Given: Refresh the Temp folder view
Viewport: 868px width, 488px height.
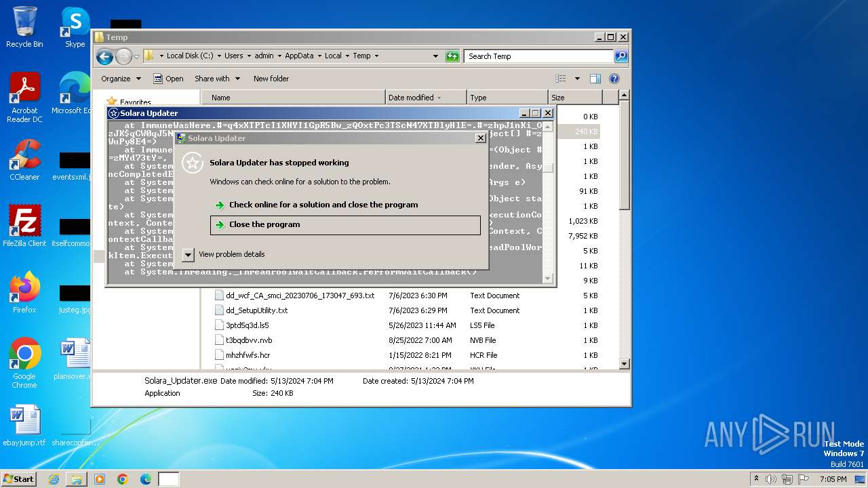Looking at the screenshot, I should [452, 56].
